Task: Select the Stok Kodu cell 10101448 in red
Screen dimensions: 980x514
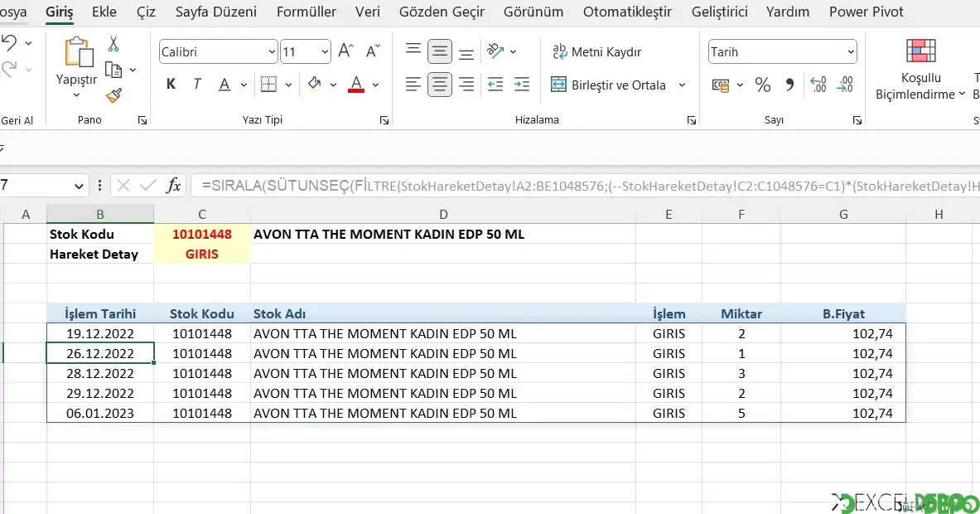Action: tap(202, 235)
